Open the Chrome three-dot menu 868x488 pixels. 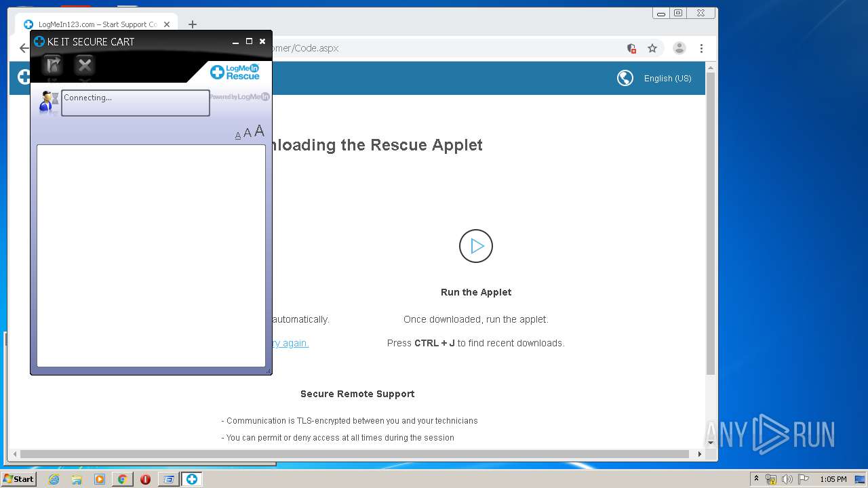tap(701, 48)
